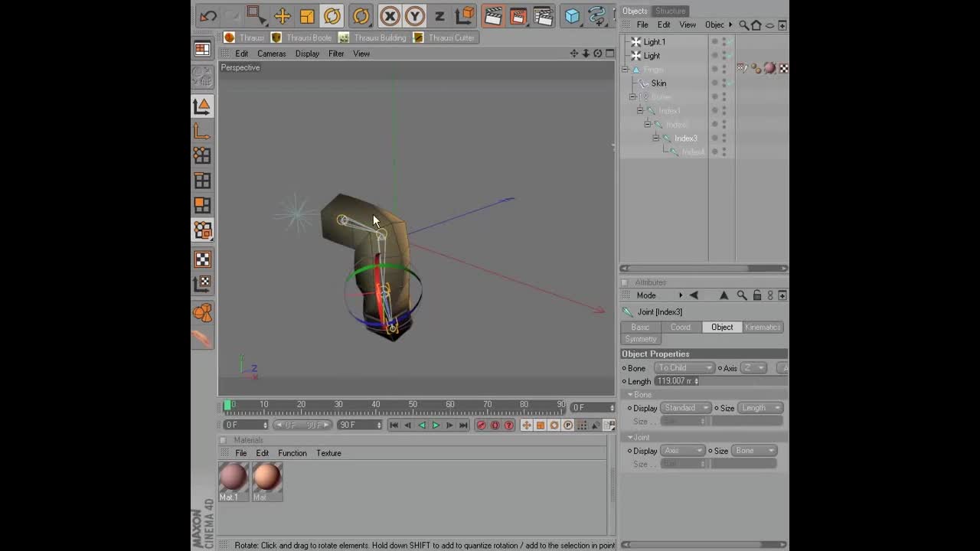
Task: Click the viewport zoom navigation icon
Action: (x=586, y=54)
